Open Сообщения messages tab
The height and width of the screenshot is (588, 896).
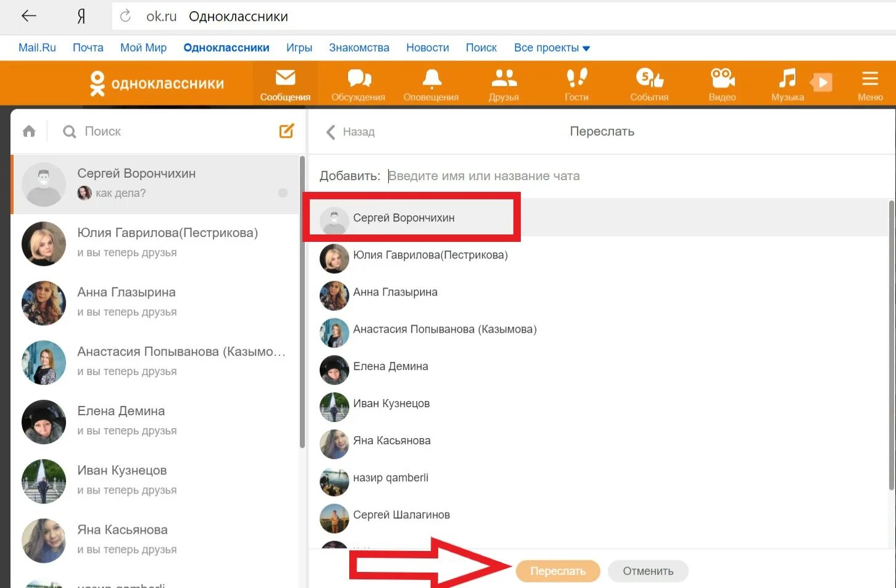[x=285, y=84]
